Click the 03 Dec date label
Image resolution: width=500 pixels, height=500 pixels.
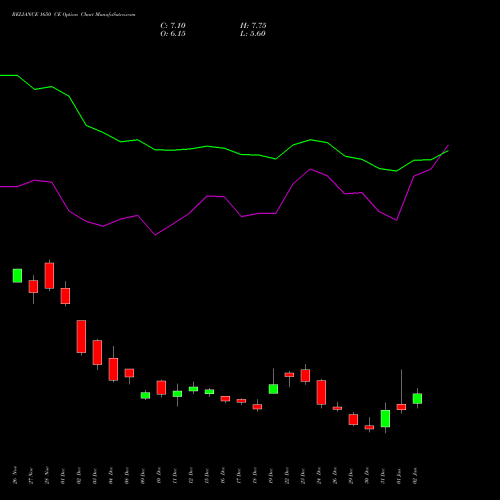95,475
